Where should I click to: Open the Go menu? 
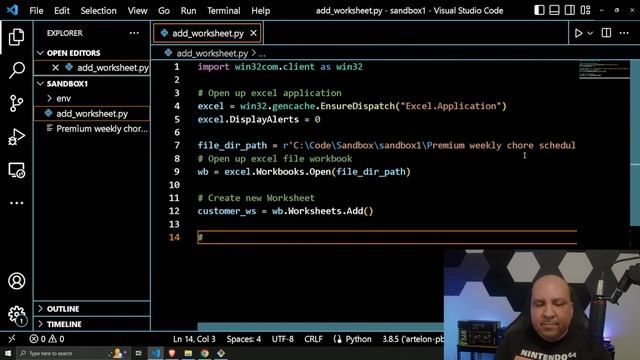pos(164,11)
